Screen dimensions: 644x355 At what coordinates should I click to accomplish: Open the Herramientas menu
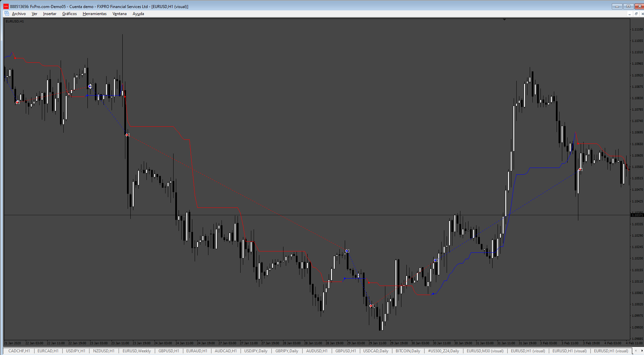click(94, 14)
